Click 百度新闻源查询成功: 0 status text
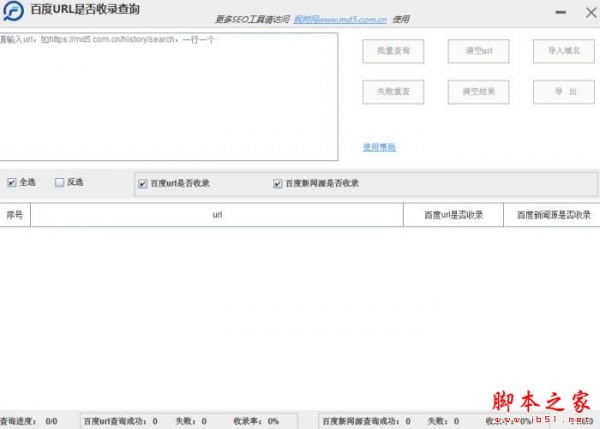 367,421
